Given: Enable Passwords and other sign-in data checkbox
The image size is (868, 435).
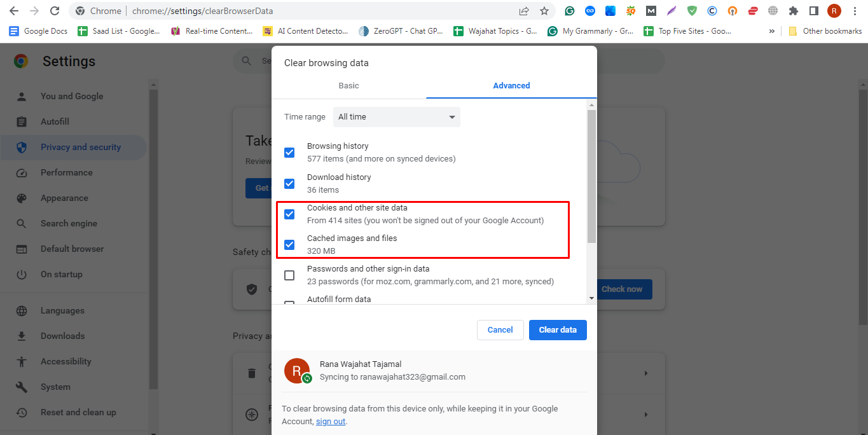Looking at the screenshot, I should [289, 275].
